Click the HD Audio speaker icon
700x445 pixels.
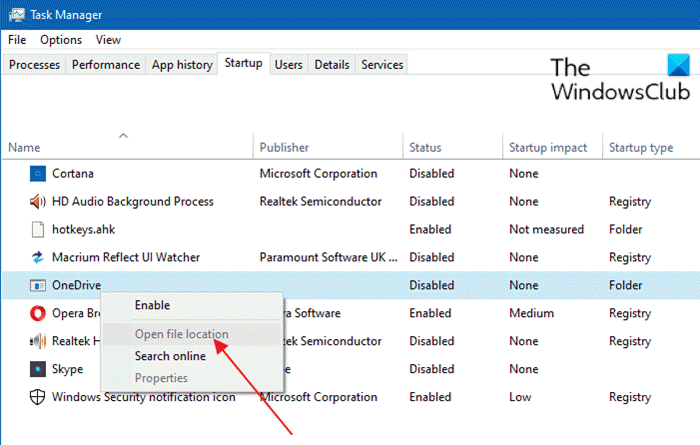coord(38,202)
